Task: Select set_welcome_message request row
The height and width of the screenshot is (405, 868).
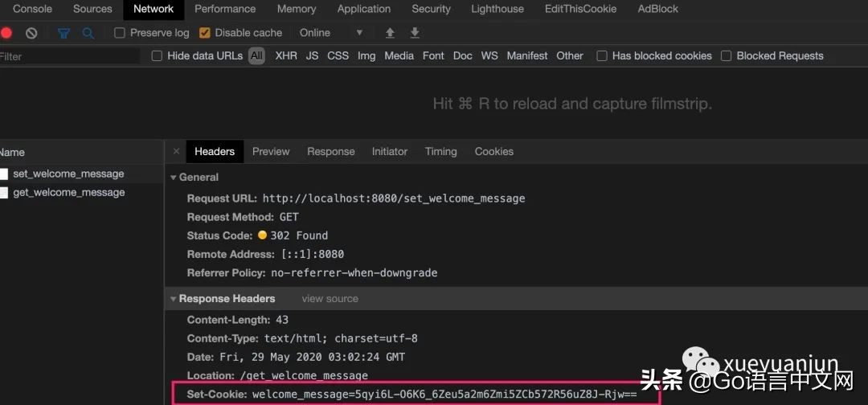Action: pos(82,174)
